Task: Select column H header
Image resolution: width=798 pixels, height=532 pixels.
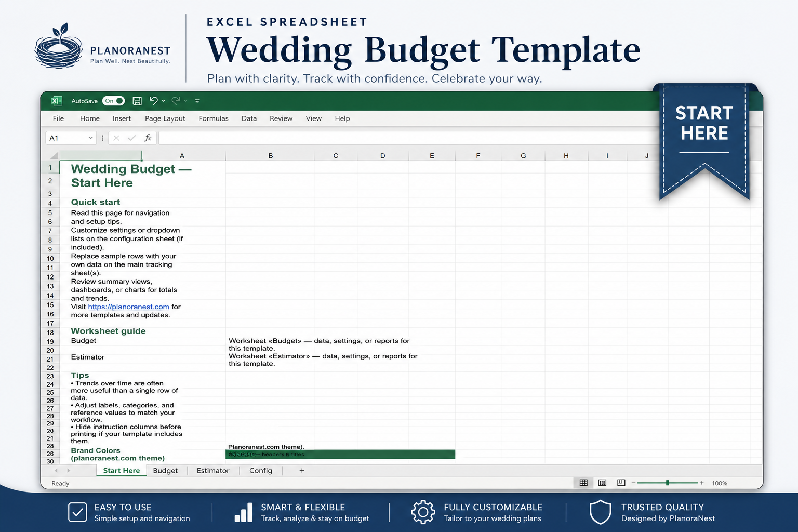Action: click(x=566, y=155)
